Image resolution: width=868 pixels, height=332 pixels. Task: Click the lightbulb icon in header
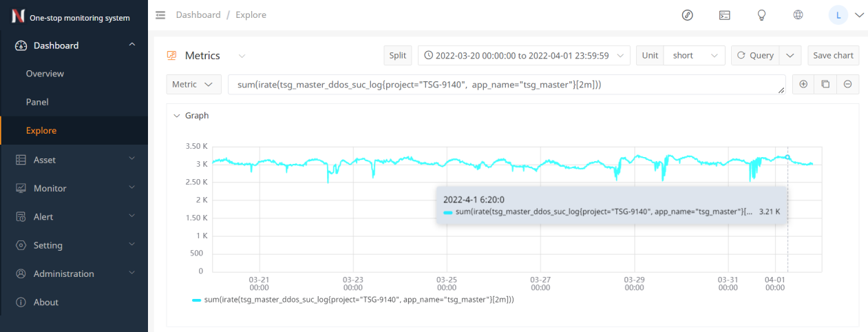tap(761, 15)
